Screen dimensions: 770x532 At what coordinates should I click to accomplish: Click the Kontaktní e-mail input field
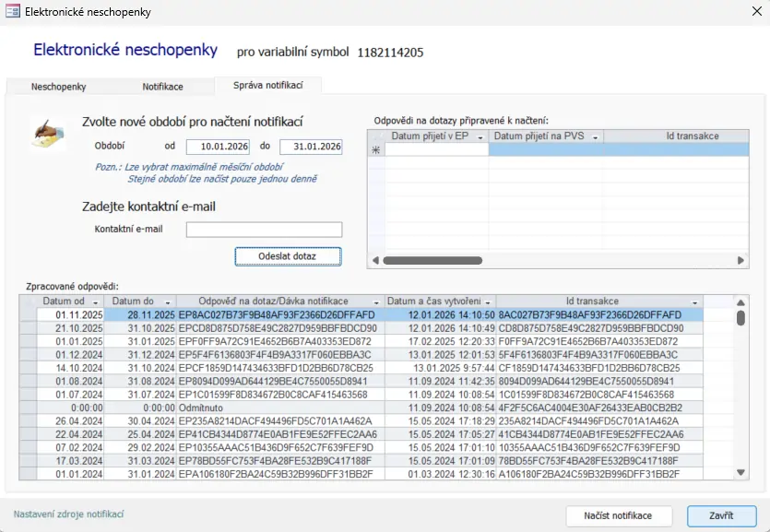(264, 230)
